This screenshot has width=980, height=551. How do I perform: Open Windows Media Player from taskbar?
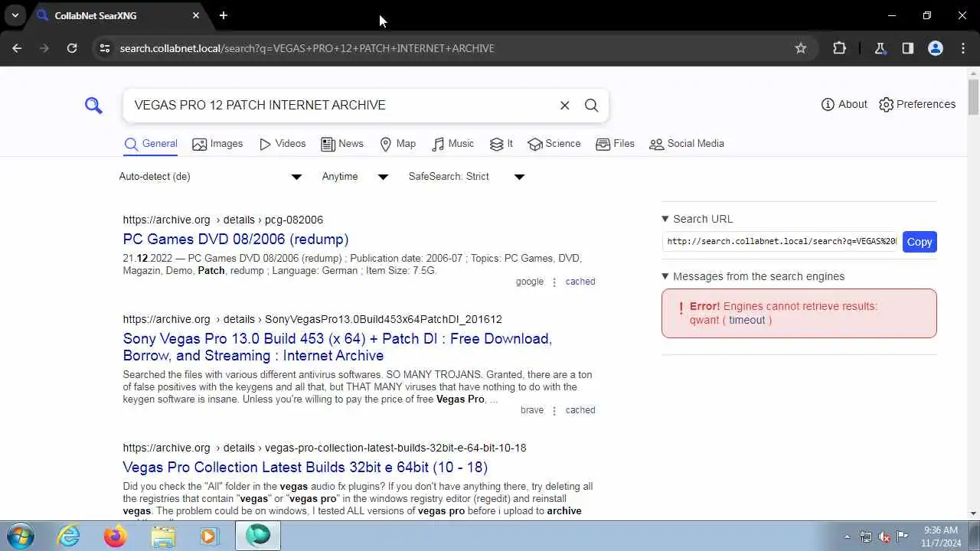[210, 536]
